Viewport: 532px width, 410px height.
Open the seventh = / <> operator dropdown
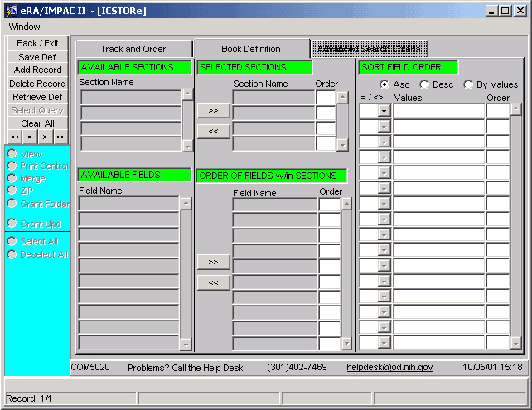tap(384, 204)
